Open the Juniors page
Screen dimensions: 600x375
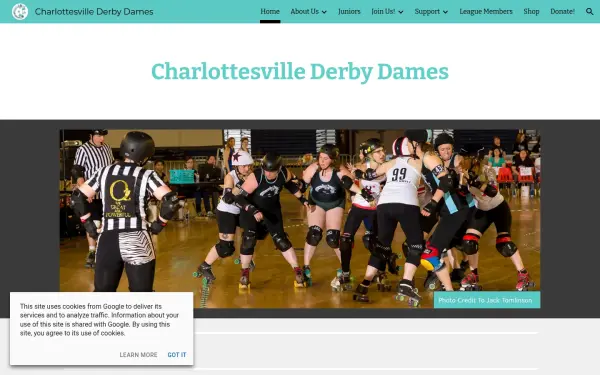[349, 11]
